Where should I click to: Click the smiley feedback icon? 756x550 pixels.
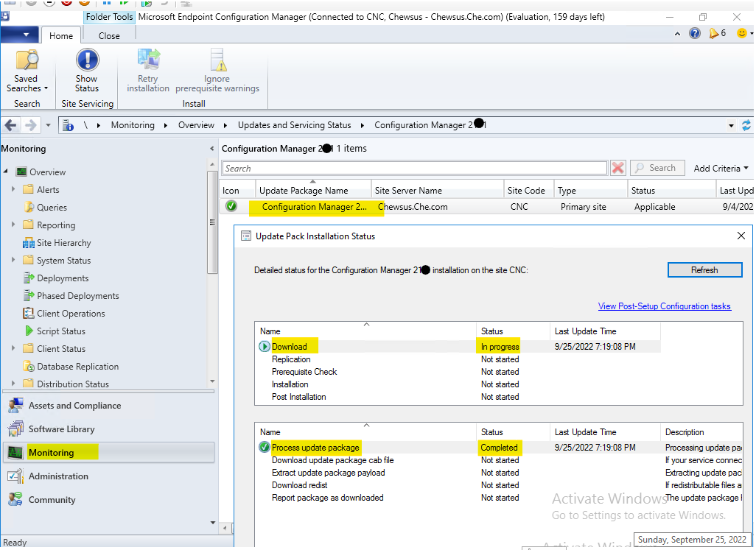click(x=742, y=33)
